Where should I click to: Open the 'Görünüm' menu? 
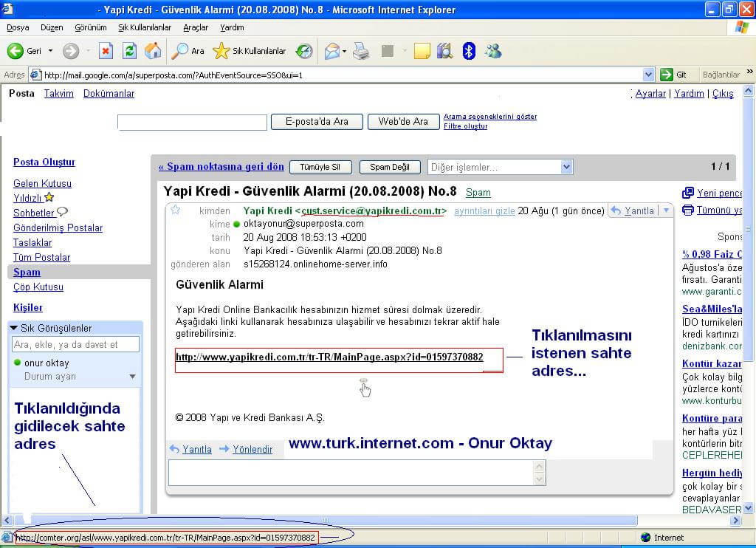[x=91, y=27]
